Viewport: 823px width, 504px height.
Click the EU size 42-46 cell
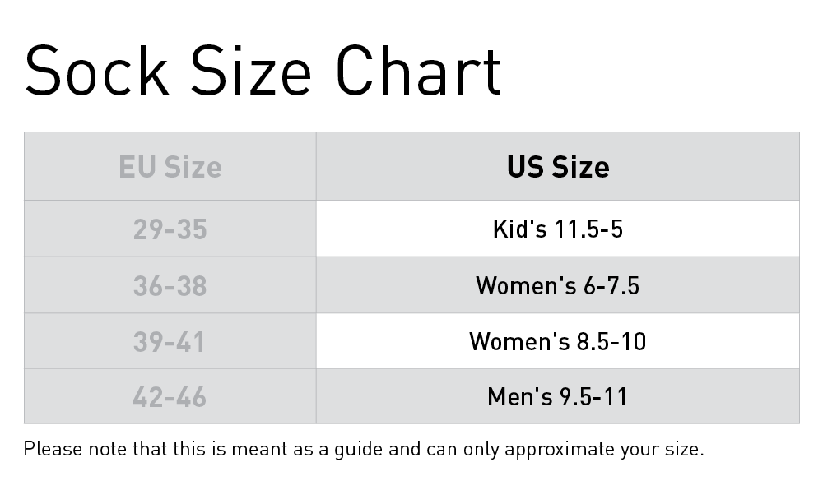click(x=170, y=397)
